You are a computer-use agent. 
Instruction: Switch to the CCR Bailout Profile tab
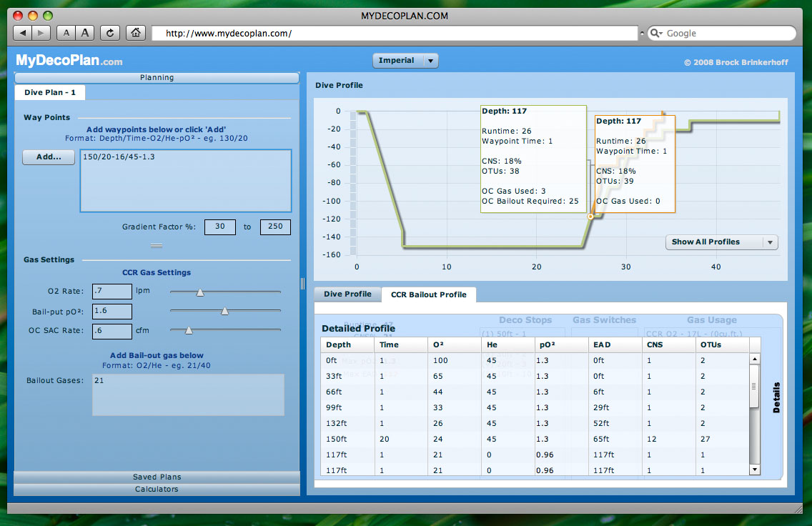(428, 294)
